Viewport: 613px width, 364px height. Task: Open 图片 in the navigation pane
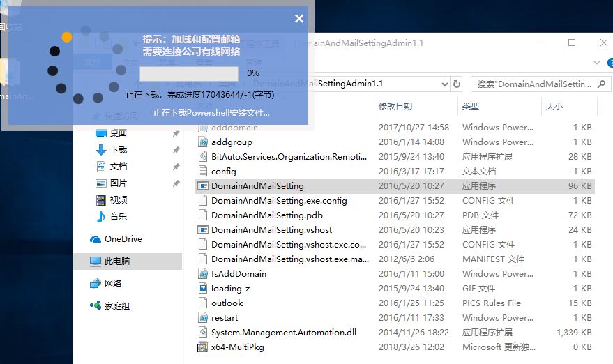118,183
